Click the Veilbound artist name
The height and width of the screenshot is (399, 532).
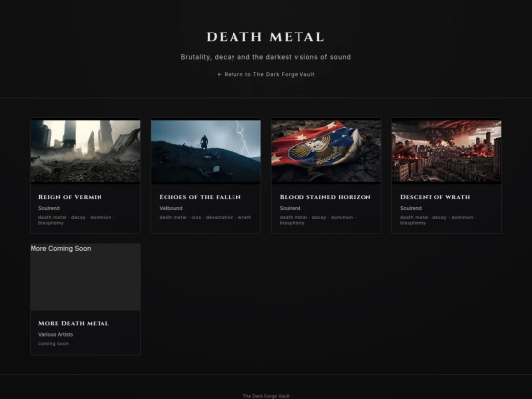pos(171,208)
